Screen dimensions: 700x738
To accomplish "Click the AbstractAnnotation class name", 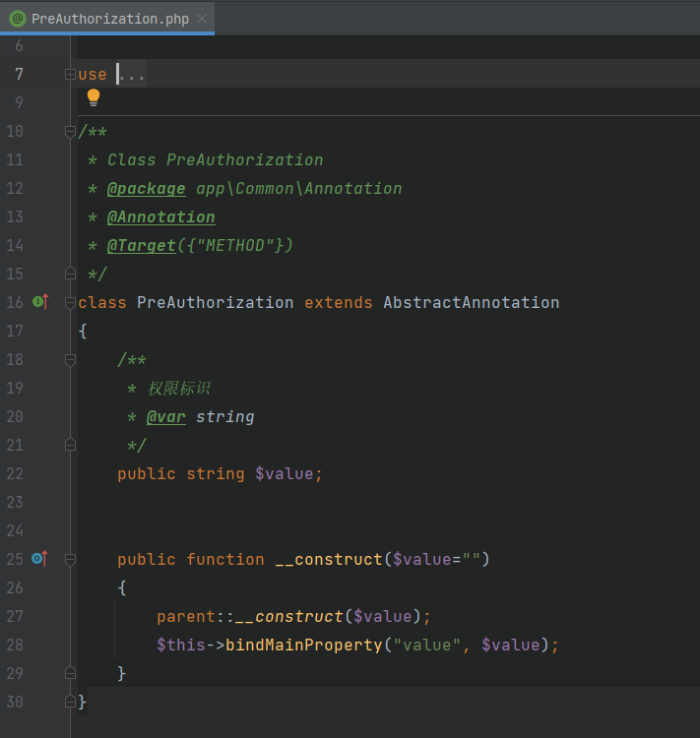I will pyautogui.click(x=471, y=302).
